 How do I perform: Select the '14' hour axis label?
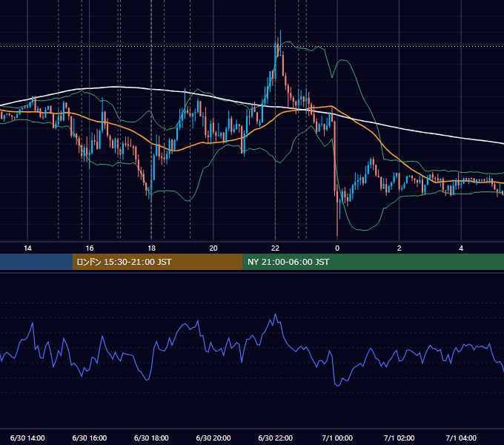pyautogui.click(x=27, y=248)
